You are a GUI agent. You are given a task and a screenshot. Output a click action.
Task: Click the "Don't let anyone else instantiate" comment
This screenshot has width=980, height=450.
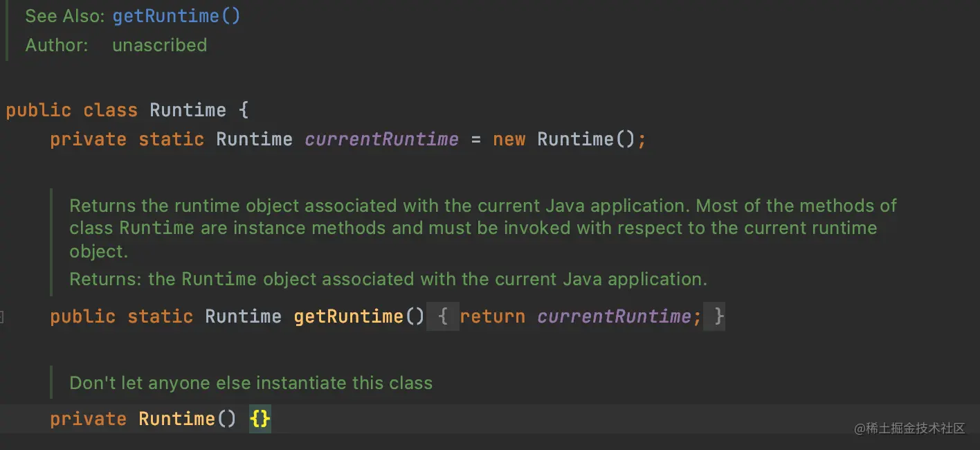click(x=251, y=383)
